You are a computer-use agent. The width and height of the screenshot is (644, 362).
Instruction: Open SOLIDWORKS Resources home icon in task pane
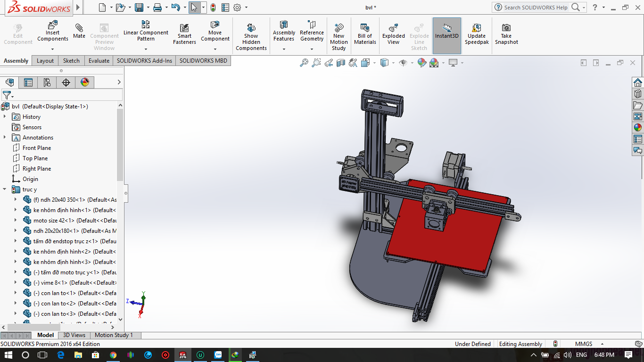pos(638,82)
